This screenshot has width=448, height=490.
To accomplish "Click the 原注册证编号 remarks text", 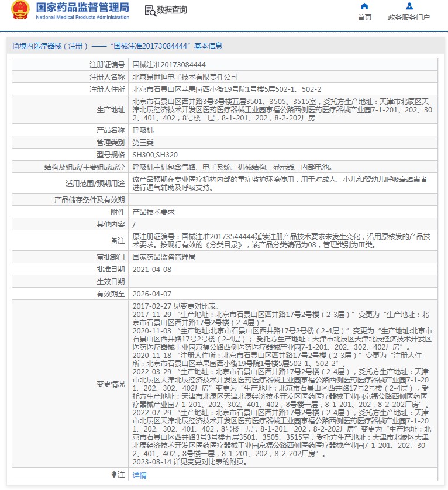I will pyautogui.click(x=281, y=241).
